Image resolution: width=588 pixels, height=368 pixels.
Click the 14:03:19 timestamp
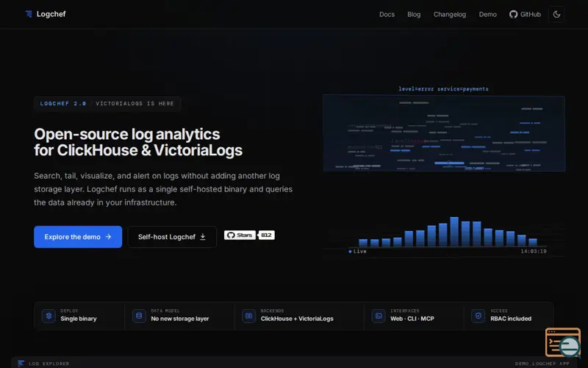[534, 251]
